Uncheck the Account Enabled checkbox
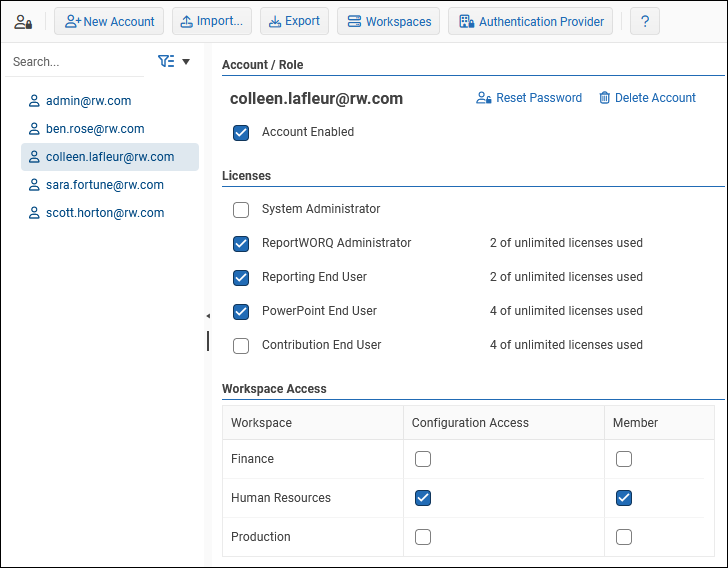The height and width of the screenshot is (568, 728). pos(241,132)
